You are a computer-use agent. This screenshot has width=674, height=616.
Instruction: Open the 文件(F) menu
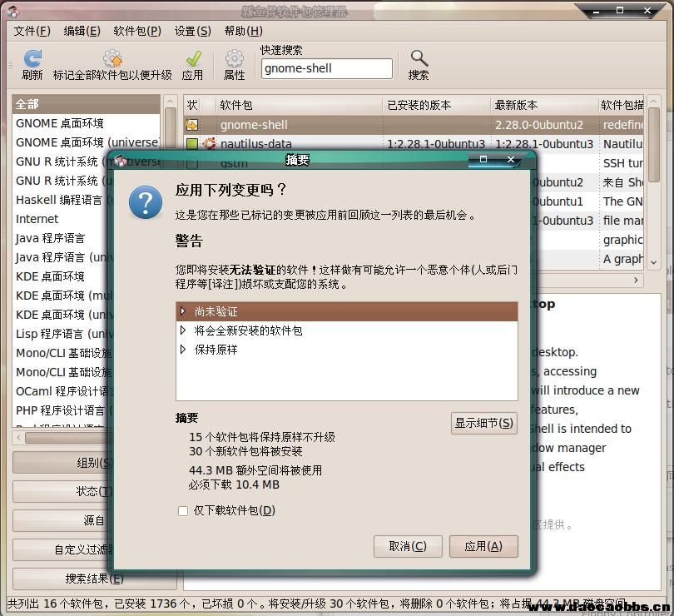point(32,31)
